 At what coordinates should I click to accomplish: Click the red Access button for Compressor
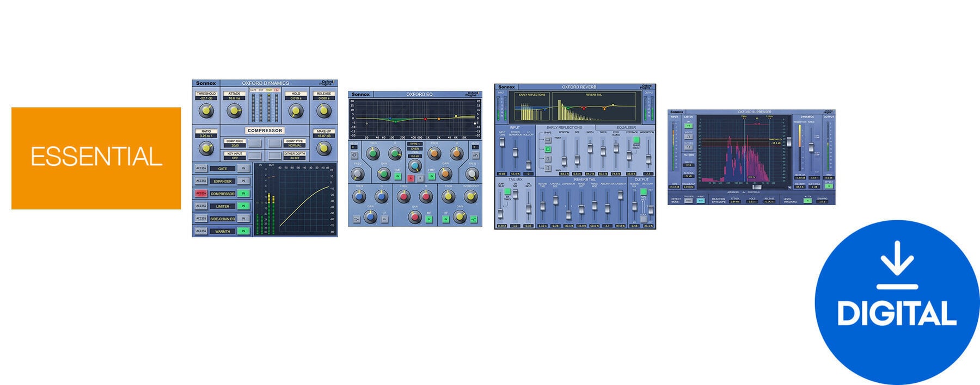pyautogui.click(x=201, y=193)
